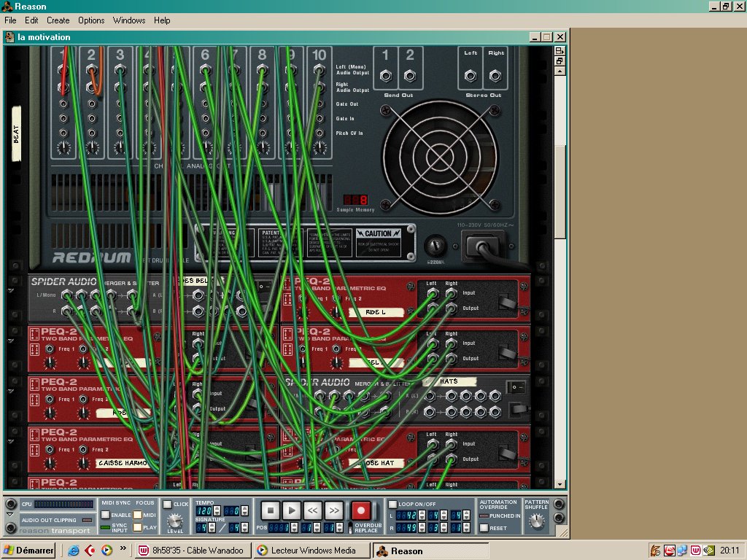The width and height of the screenshot is (747, 560).
Task: Click the Redrum Send Out 2 jack
Action: click(410, 75)
